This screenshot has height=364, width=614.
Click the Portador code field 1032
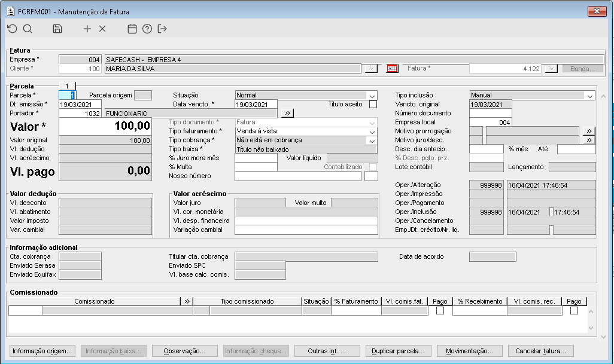pyautogui.click(x=80, y=114)
